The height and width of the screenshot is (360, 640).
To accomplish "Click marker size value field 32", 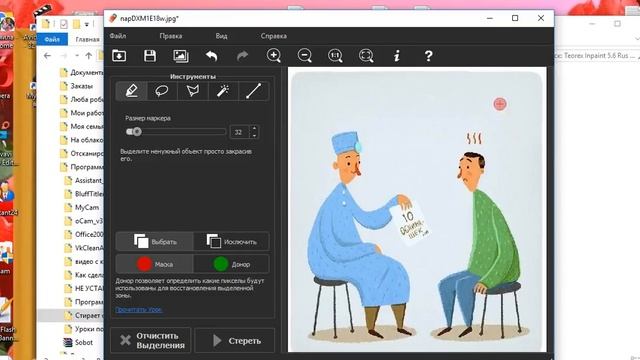I will [239, 132].
